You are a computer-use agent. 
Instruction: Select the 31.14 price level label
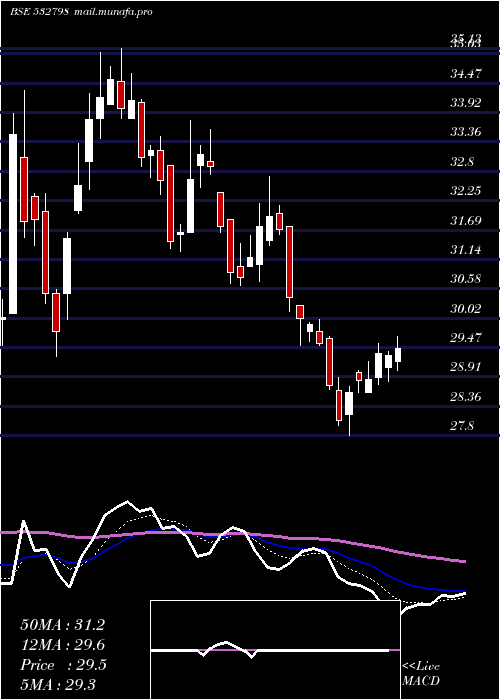point(466,250)
